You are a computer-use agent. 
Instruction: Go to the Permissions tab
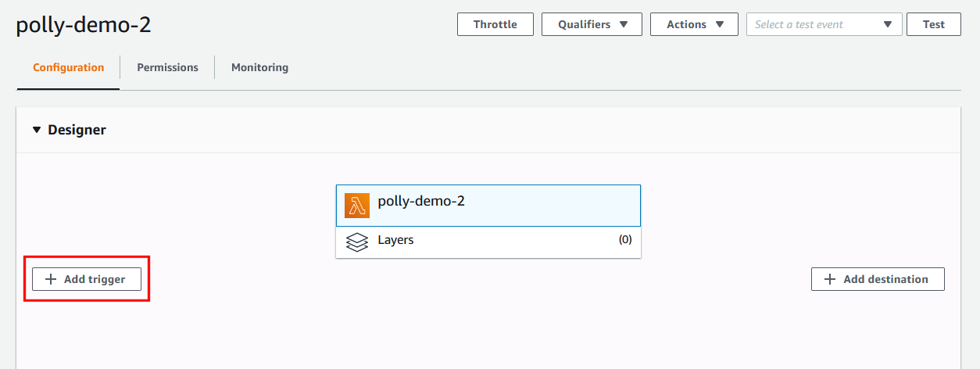pyautogui.click(x=167, y=67)
